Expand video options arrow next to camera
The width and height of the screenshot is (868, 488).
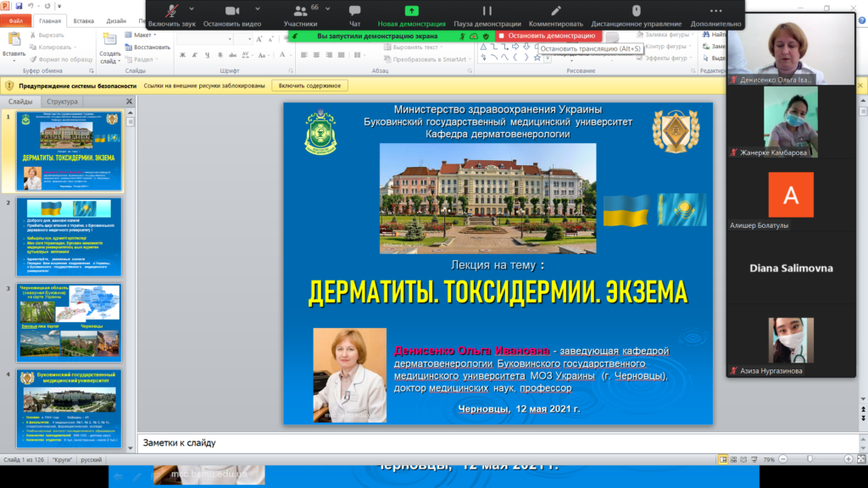[x=256, y=8]
